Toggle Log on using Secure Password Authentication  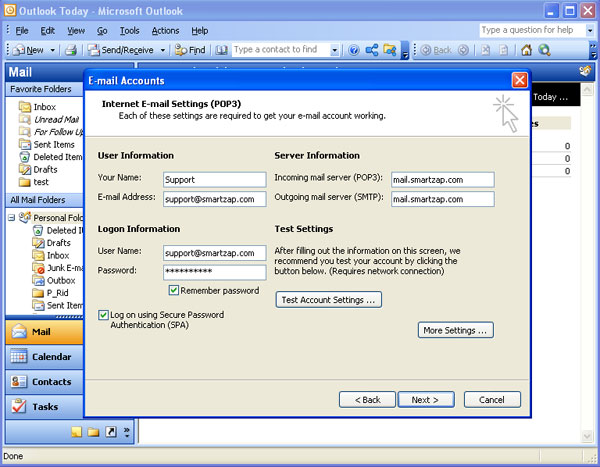pos(103,315)
